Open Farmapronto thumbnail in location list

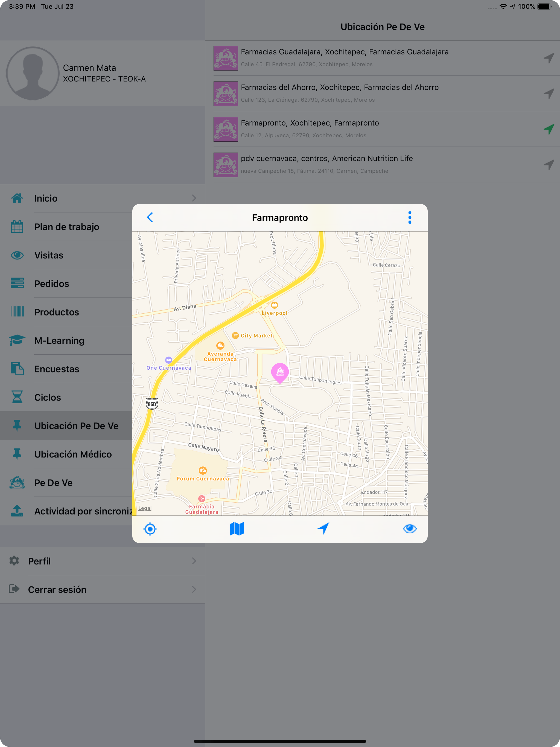pos(226,129)
